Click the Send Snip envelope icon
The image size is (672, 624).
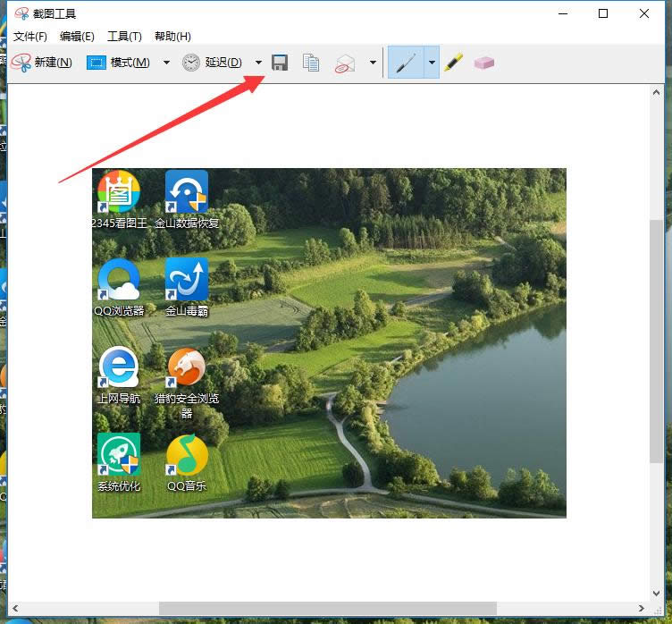pyautogui.click(x=345, y=63)
